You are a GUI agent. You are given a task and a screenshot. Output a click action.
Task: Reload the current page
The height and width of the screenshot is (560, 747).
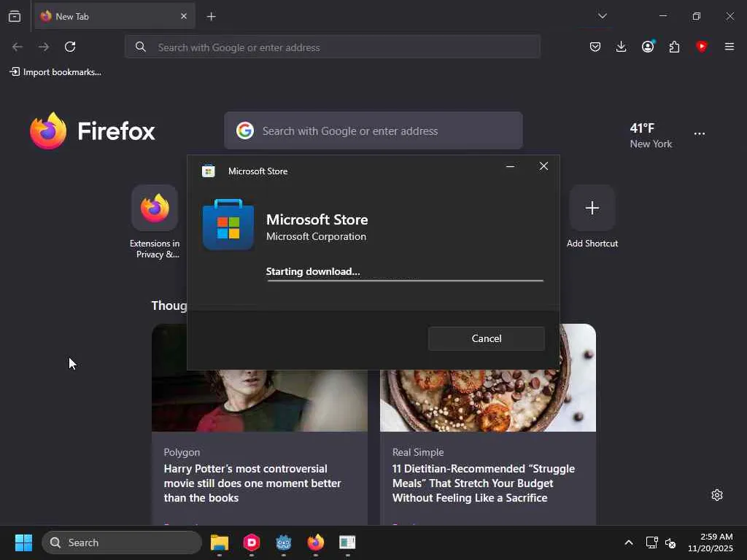[x=70, y=47]
